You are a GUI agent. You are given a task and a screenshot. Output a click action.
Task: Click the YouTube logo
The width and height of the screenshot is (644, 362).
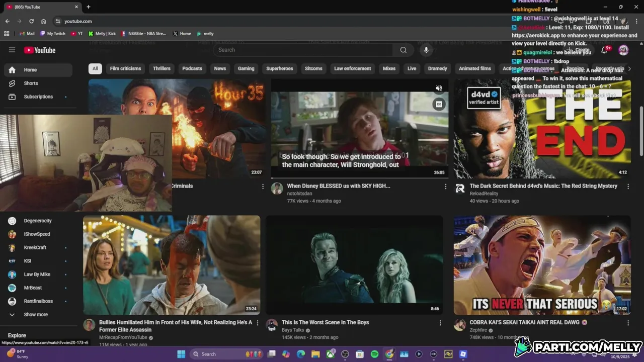tap(40, 50)
